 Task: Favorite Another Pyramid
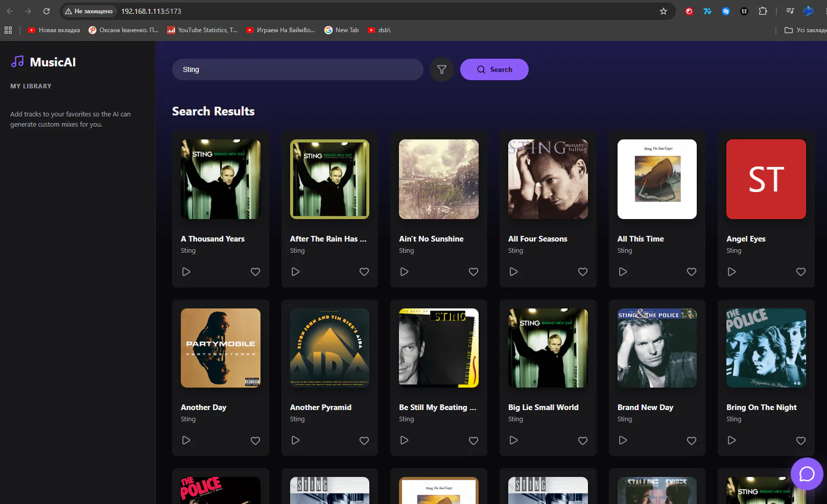coord(364,441)
